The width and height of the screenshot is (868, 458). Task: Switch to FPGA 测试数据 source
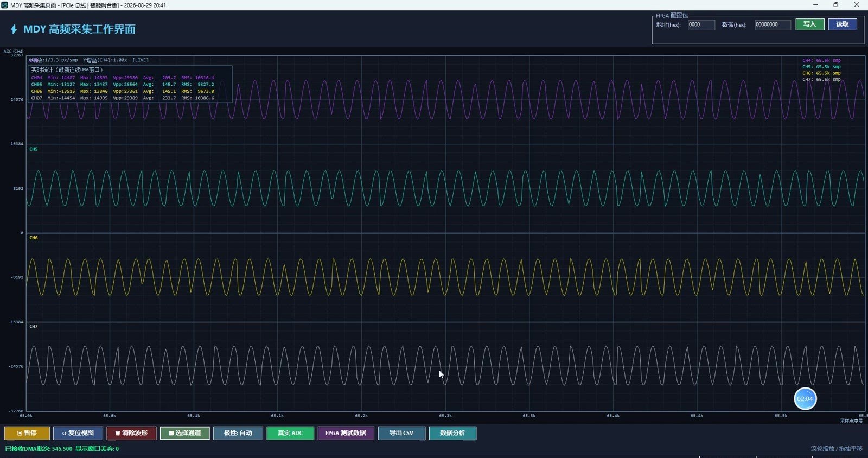[x=346, y=433]
